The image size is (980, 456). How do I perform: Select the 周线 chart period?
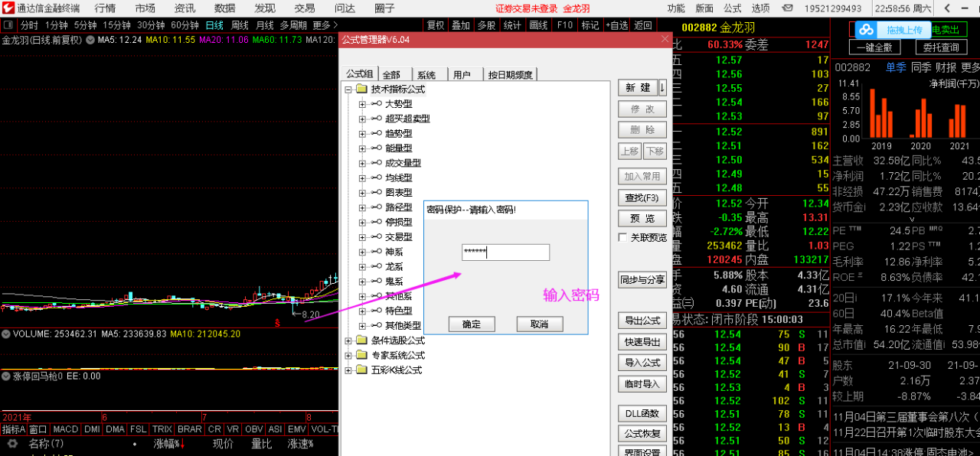(x=240, y=25)
